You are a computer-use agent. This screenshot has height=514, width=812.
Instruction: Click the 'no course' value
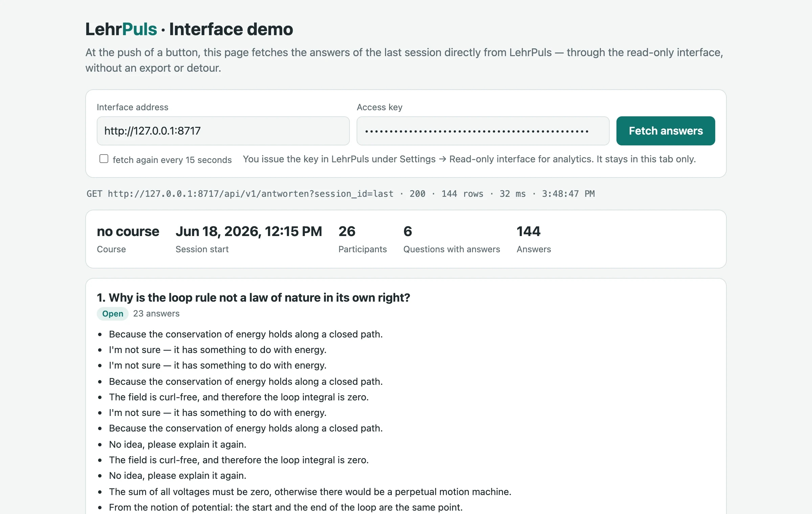pyautogui.click(x=128, y=232)
